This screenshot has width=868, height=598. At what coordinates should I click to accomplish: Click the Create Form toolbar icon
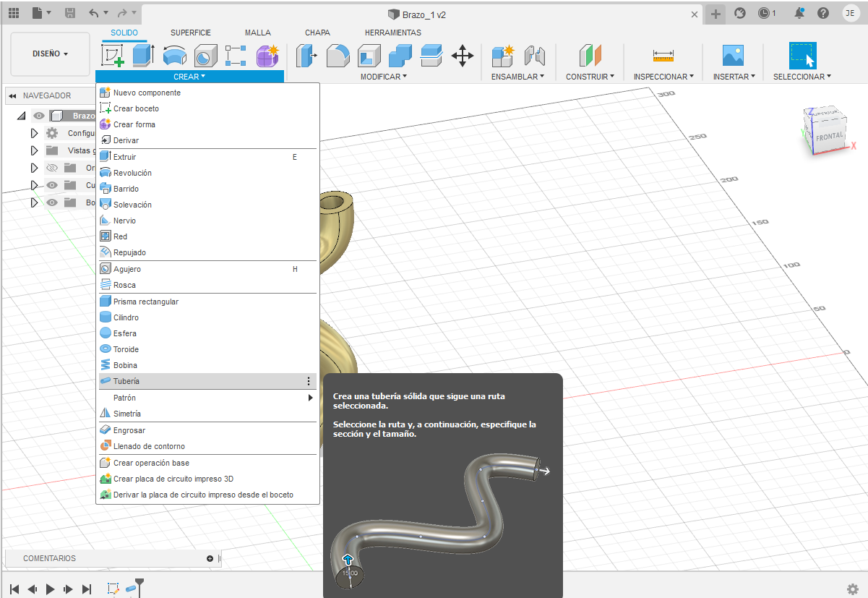[x=267, y=56]
